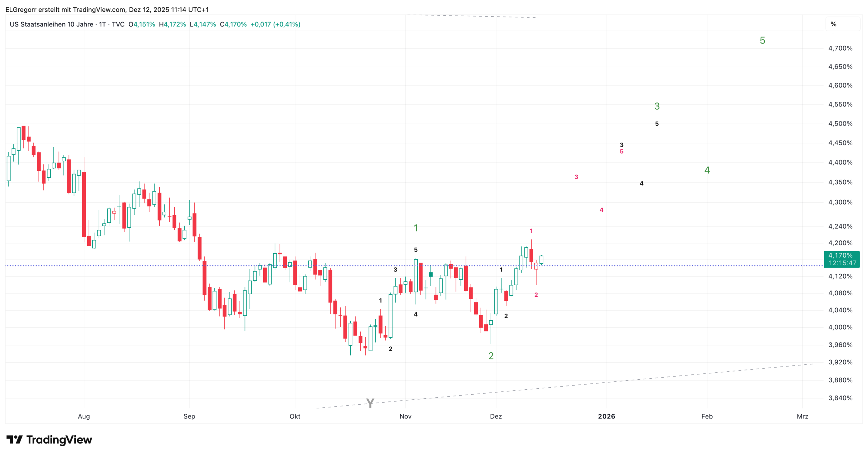Select the large green wave 5 label
The image size is (868, 456).
(762, 41)
